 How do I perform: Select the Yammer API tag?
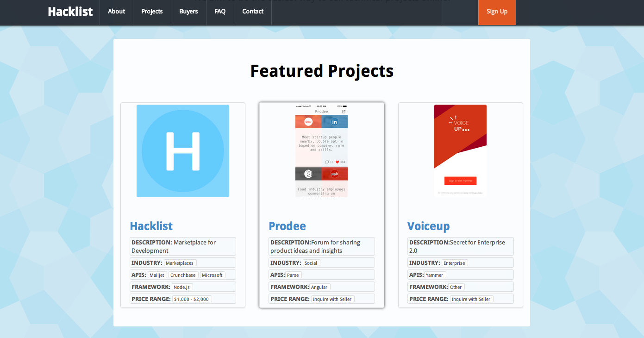tap(435, 275)
